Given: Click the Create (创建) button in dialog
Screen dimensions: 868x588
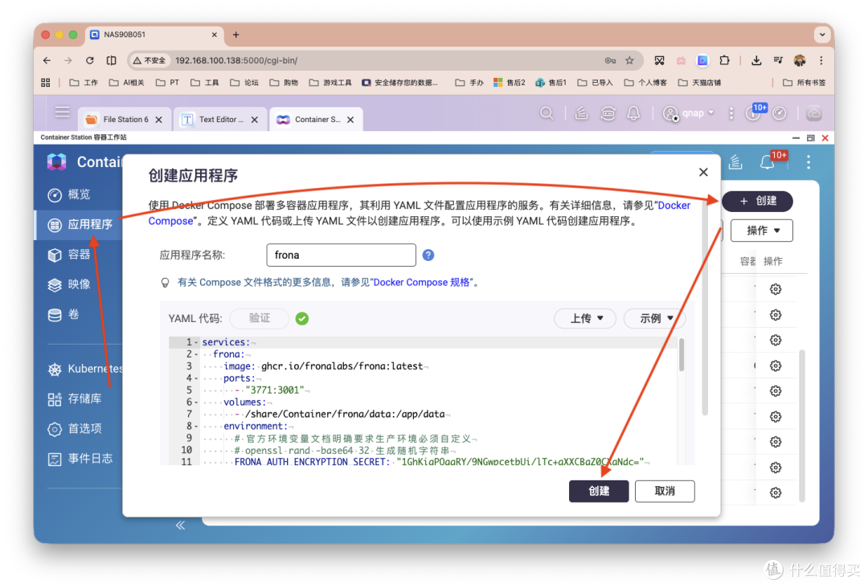Looking at the screenshot, I should (x=599, y=491).
